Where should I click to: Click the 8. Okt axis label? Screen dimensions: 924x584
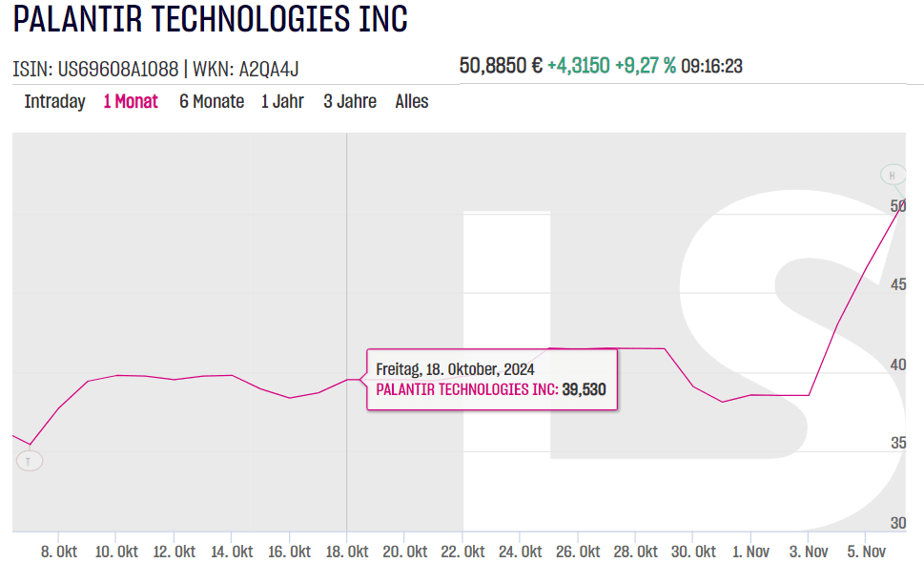tap(59, 553)
